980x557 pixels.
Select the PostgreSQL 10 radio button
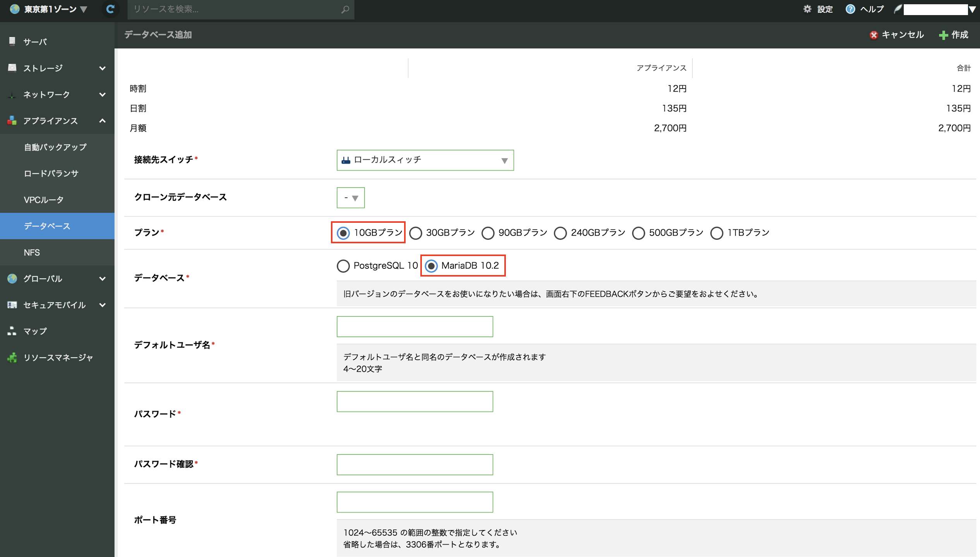343,266
